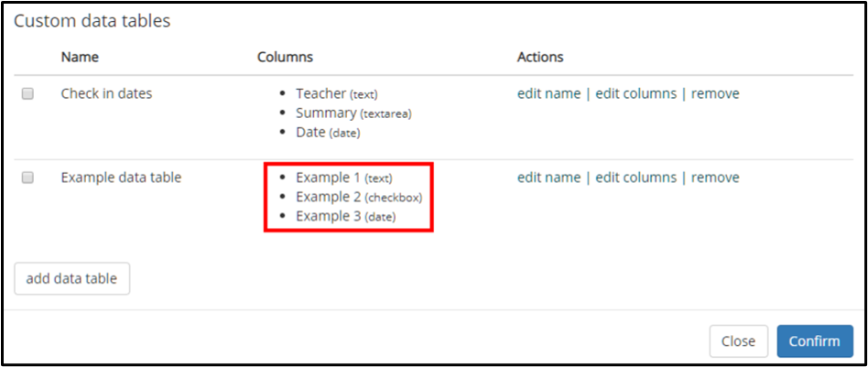Remove the Example data table
868x367 pixels.
tap(715, 178)
